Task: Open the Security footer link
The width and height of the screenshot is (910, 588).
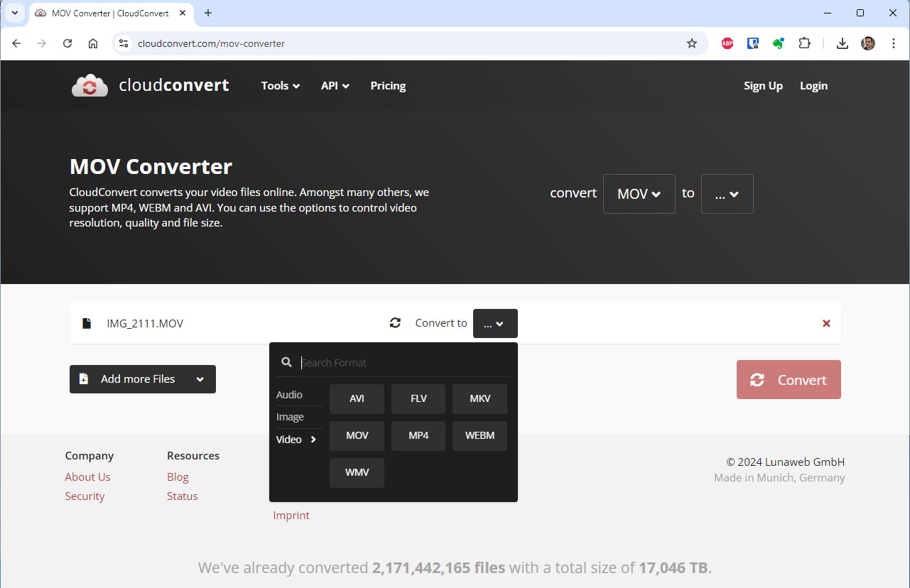Action: [x=85, y=496]
